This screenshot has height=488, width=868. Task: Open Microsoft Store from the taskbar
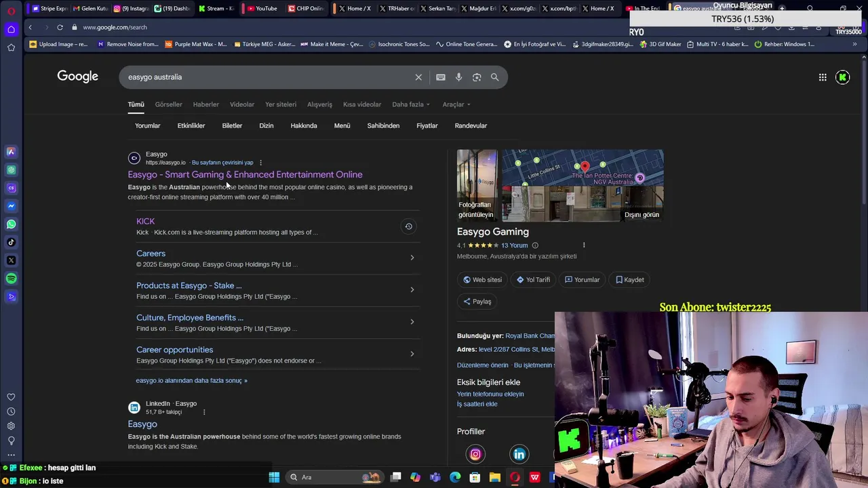click(475, 477)
